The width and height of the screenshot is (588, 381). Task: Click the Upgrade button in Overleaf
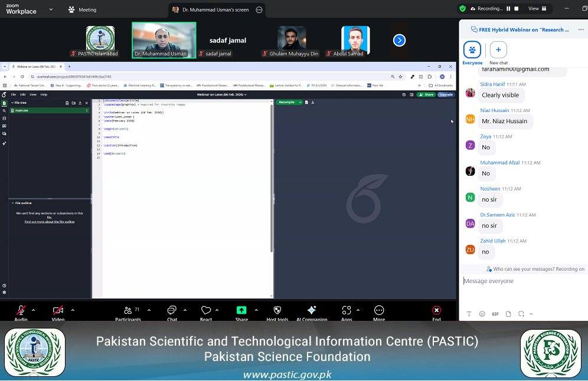click(x=446, y=94)
